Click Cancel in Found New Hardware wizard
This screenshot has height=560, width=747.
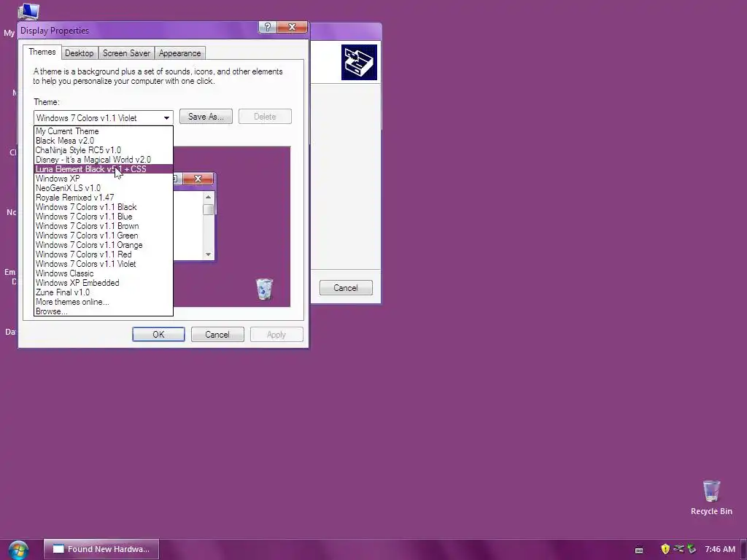pyautogui.click(x=346, y=287)
